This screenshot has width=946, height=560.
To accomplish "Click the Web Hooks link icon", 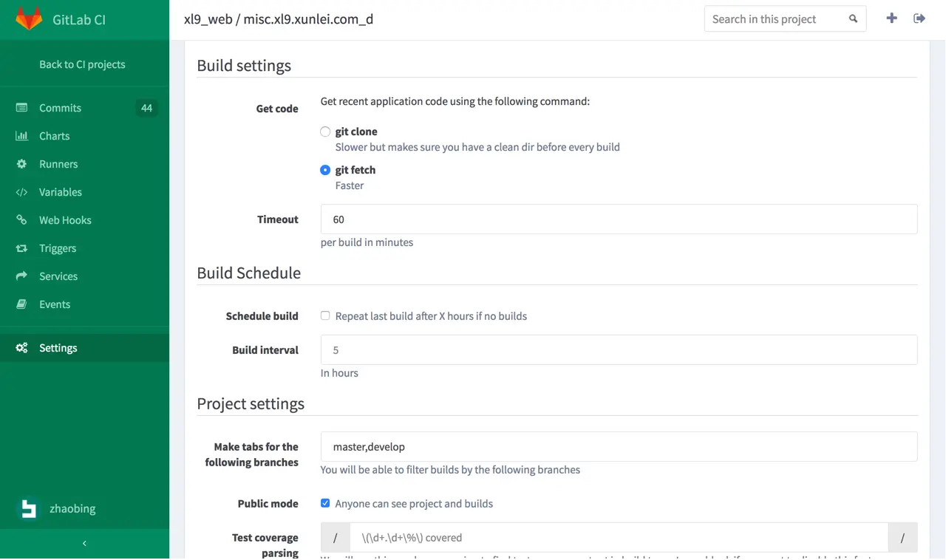I will [21, 220].
